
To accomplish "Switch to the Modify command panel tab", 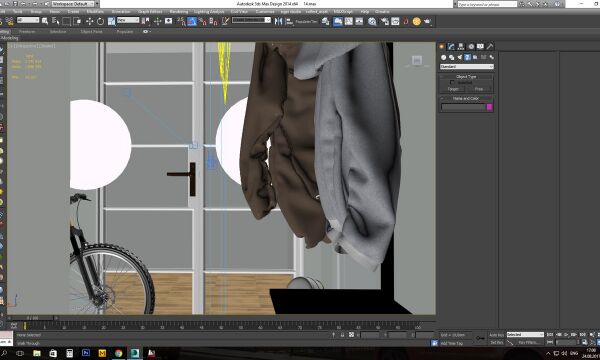I will tap(451, 46).
